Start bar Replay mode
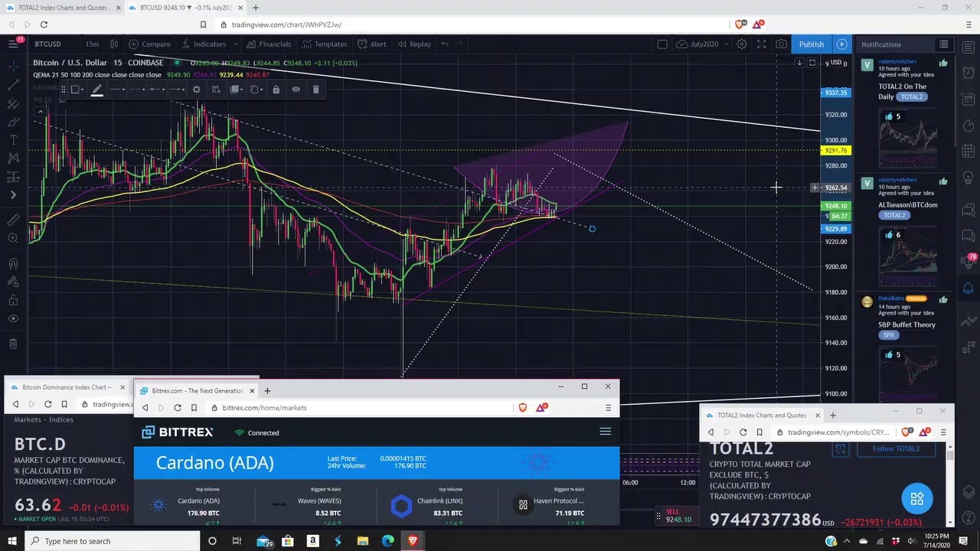This screenshot has width=980, height=551. pyautogui.click(x=413, y=44)
